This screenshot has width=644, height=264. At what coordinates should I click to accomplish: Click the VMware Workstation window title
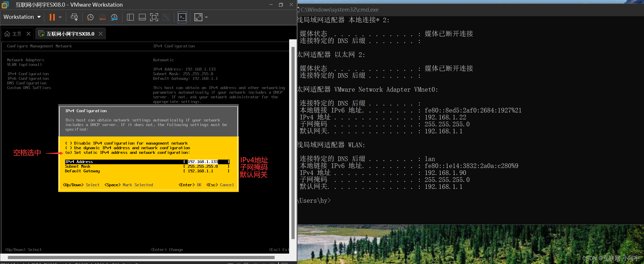click(x=69, y=5)
